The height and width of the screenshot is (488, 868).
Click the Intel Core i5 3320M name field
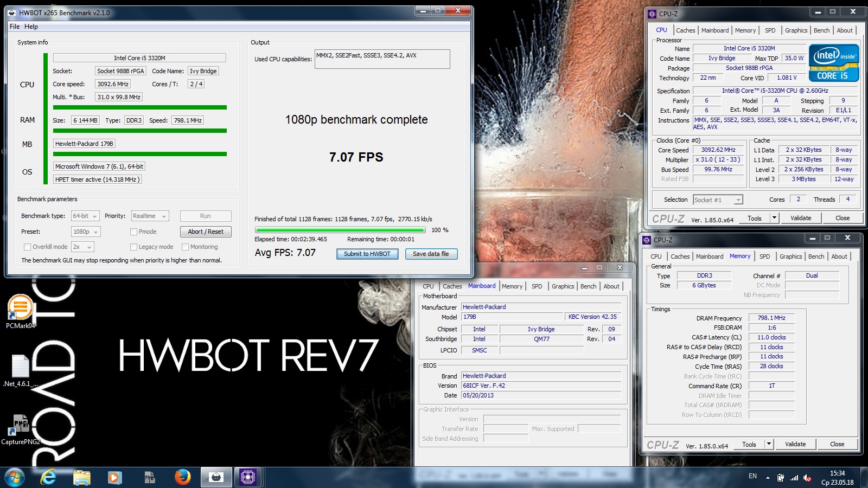[139, 58]
